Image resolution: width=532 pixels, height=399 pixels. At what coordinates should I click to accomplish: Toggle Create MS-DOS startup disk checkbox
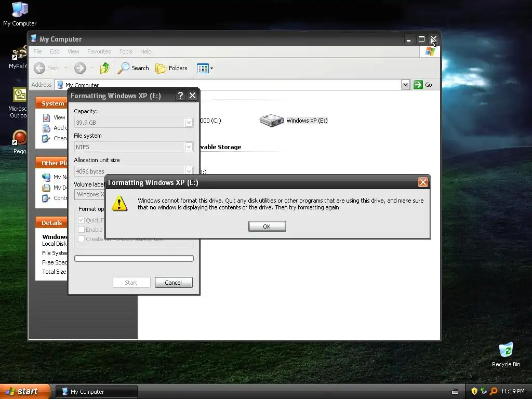[82, 238]
